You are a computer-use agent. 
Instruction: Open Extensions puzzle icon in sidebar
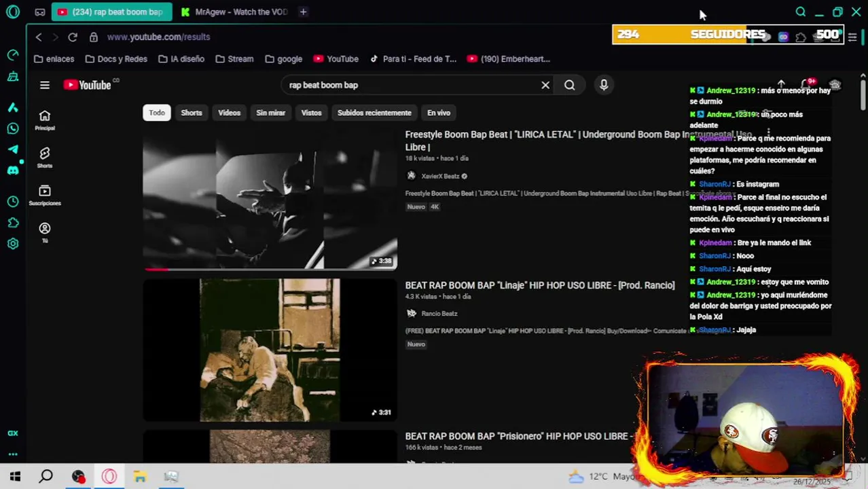pyautogui.click(x=13, y=223)
